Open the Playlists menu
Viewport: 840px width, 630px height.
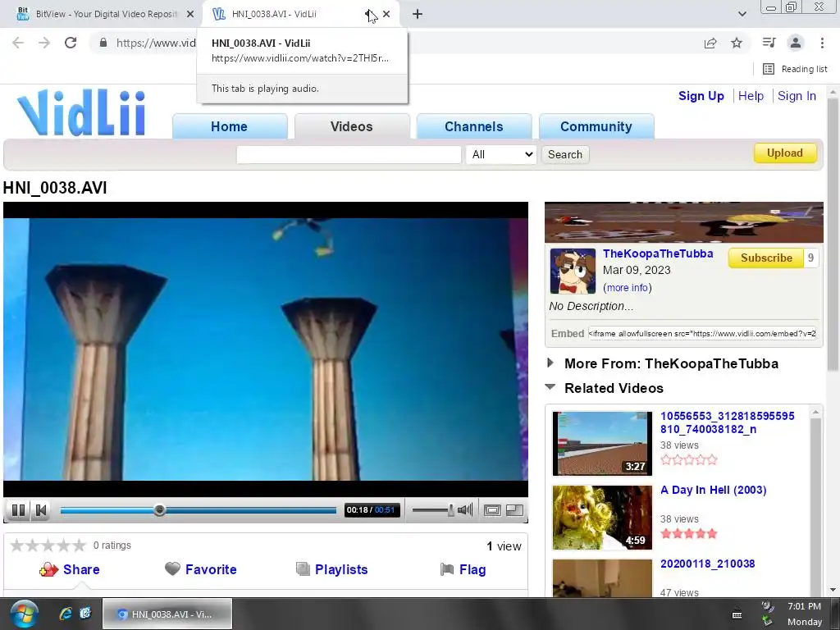332,569
